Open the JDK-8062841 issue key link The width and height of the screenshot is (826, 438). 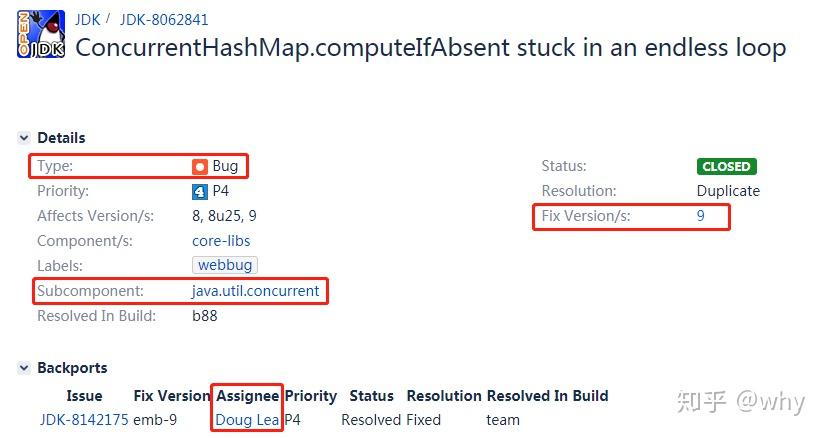(164, 19)
